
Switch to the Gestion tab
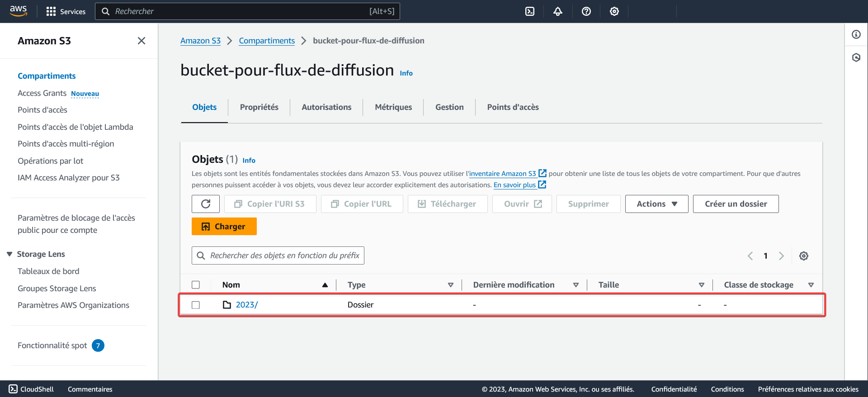pyautogui.click(x=449, y=107)
